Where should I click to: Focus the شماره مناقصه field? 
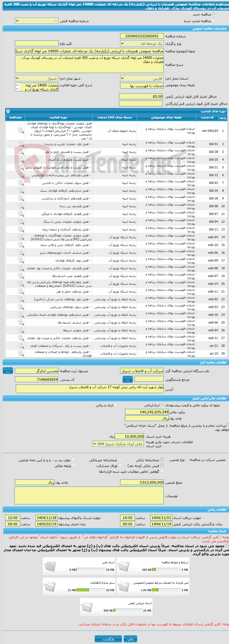[142, 36]
